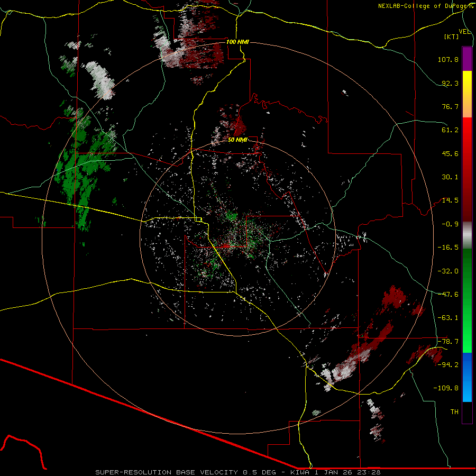Click the -47.6 scale value

pos(448,295)
